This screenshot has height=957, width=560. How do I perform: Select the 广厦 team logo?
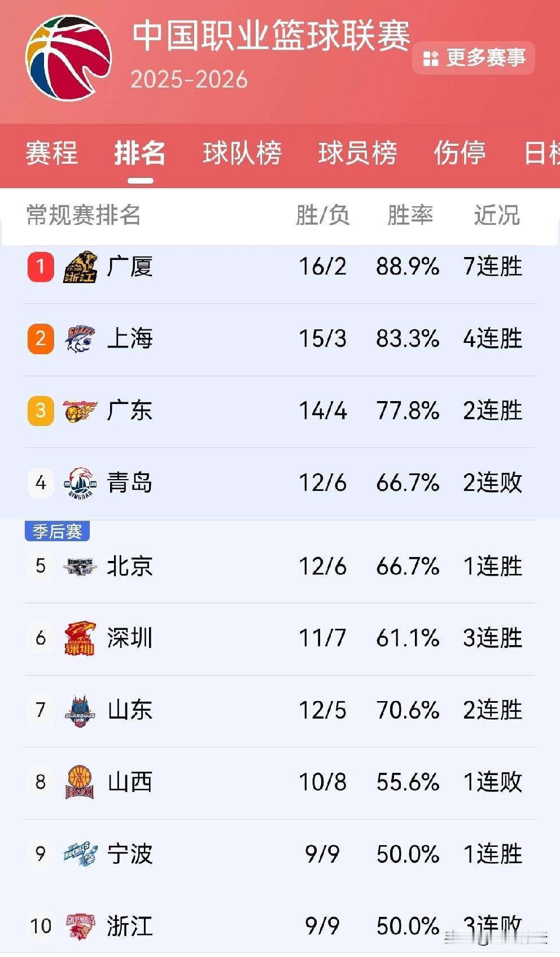[x=79, y=267]
